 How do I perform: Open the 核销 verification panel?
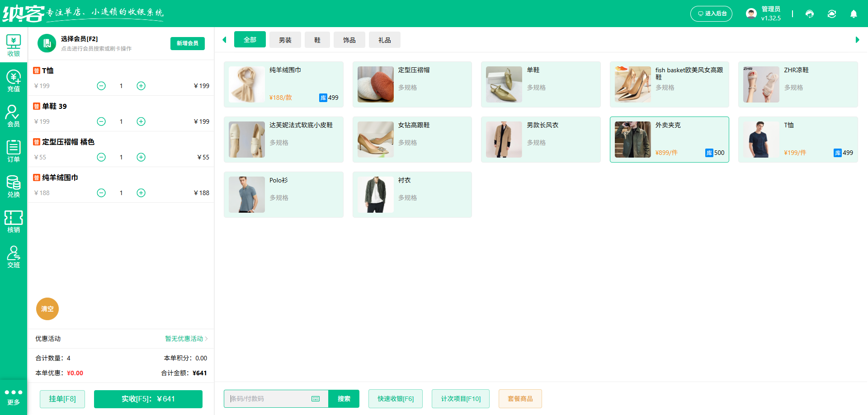14,221
